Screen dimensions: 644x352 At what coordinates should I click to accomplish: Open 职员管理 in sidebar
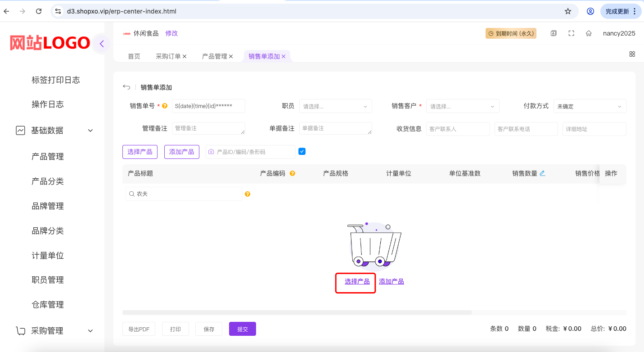(x=48, y=280)
